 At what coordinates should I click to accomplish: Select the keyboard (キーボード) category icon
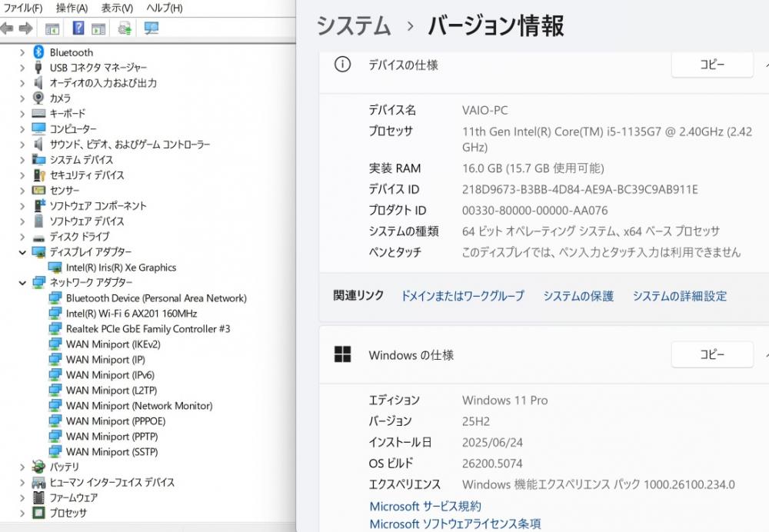point(38,113)
